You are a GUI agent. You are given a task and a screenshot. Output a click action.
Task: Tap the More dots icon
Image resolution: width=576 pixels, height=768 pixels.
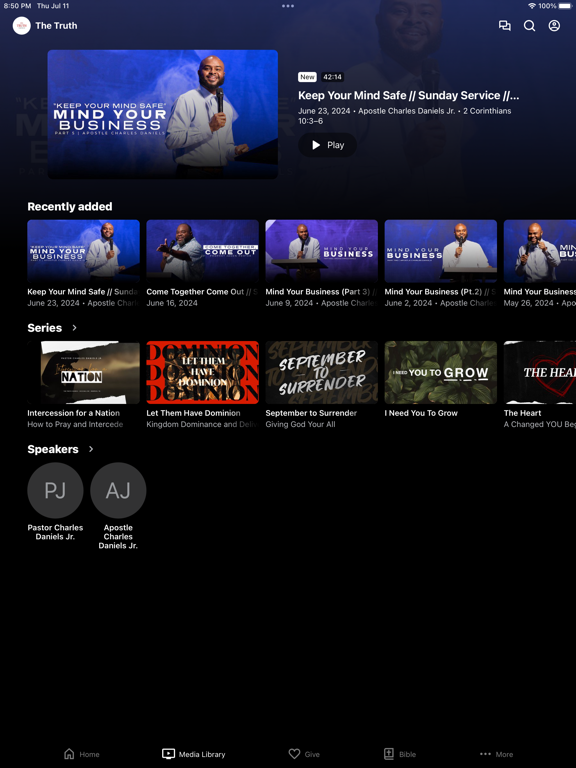point(485,754)
